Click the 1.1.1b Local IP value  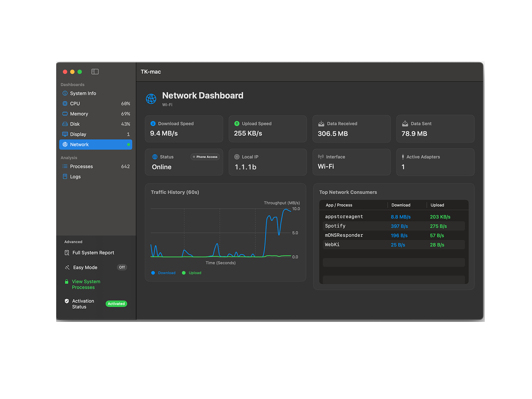(x=245, y=167)
